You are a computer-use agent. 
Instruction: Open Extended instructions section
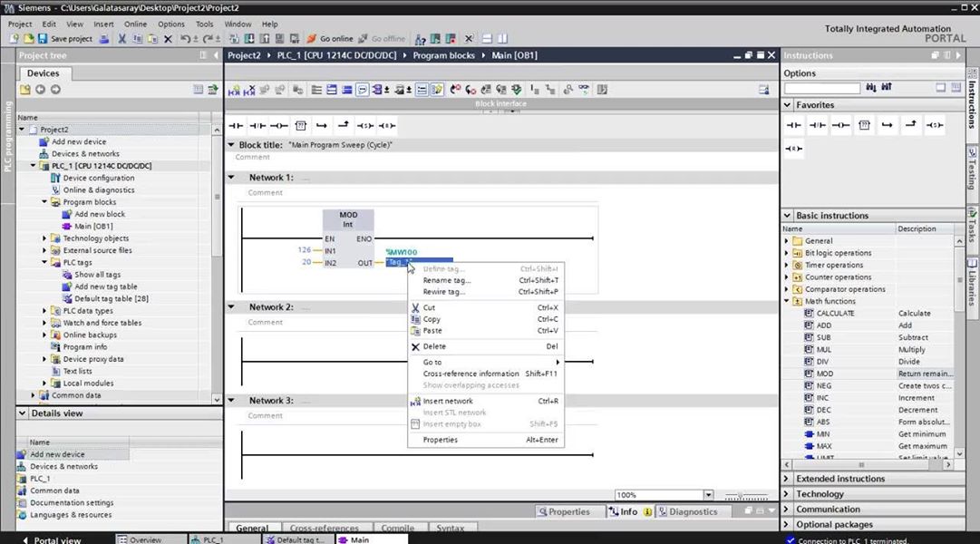[x=840, y=479]
